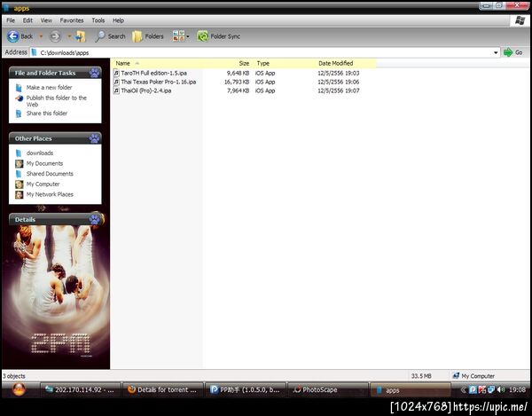This screenshot has height=416, width=532.
Task: Open the View menu
Action: 46,20
